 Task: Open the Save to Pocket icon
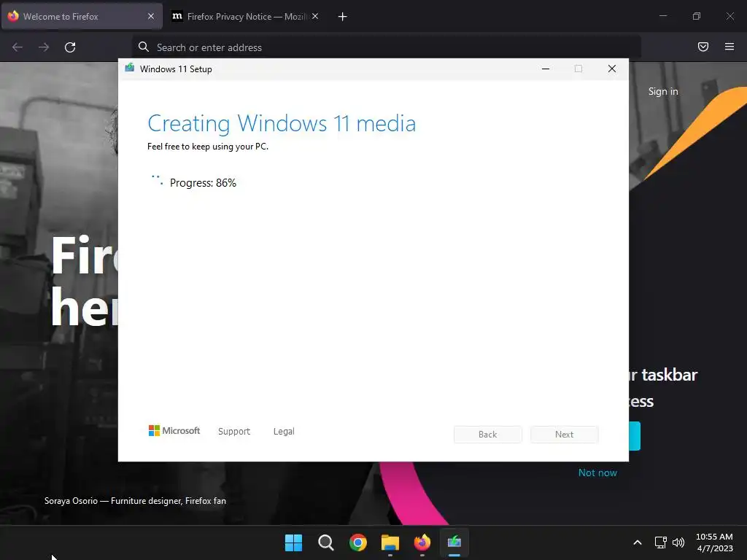coord(703,47)
